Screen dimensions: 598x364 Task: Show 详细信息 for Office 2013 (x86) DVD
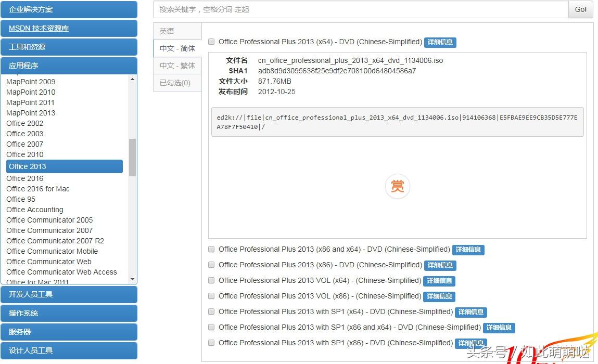point(440,265)
